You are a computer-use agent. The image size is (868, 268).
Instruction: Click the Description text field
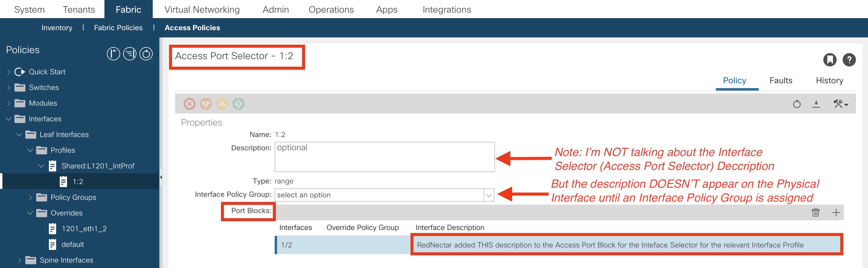[x=384, y=157]
